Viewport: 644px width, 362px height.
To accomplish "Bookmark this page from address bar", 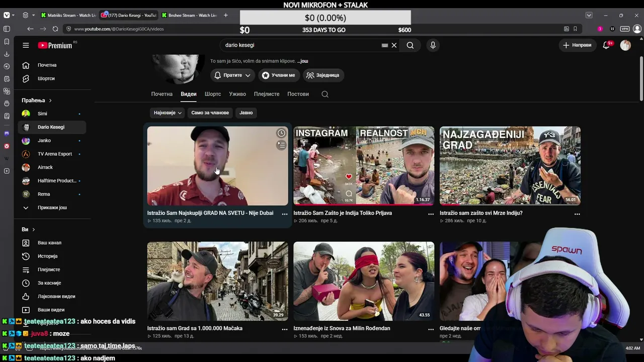I will 575,29.
